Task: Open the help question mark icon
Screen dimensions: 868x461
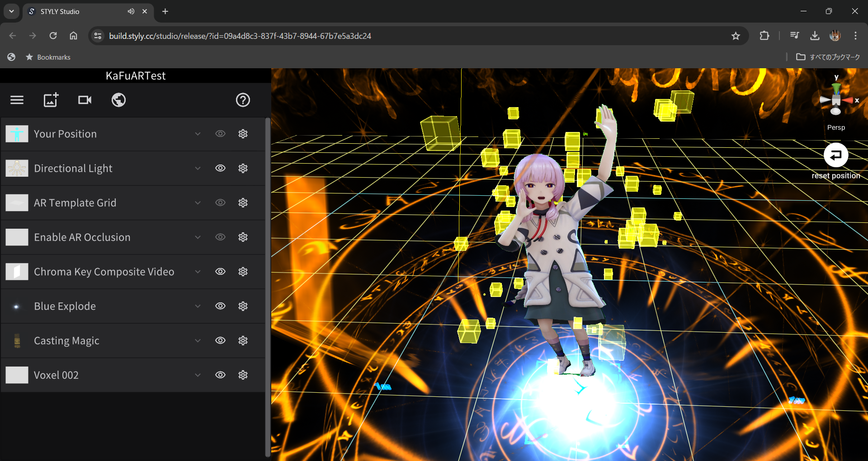Action: click(243, 100)
